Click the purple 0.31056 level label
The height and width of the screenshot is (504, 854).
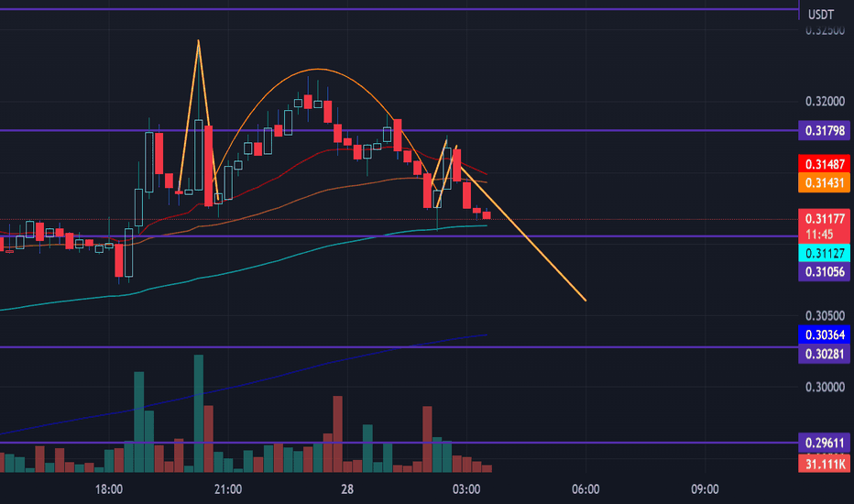(824, 271)
